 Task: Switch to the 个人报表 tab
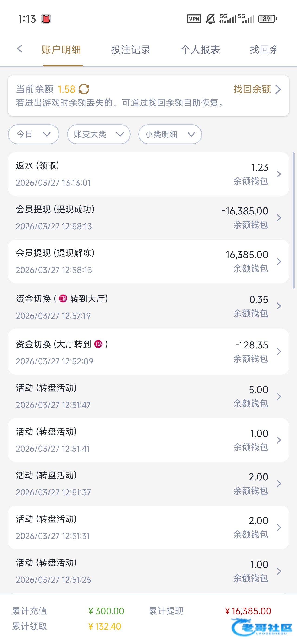[200, 50]
